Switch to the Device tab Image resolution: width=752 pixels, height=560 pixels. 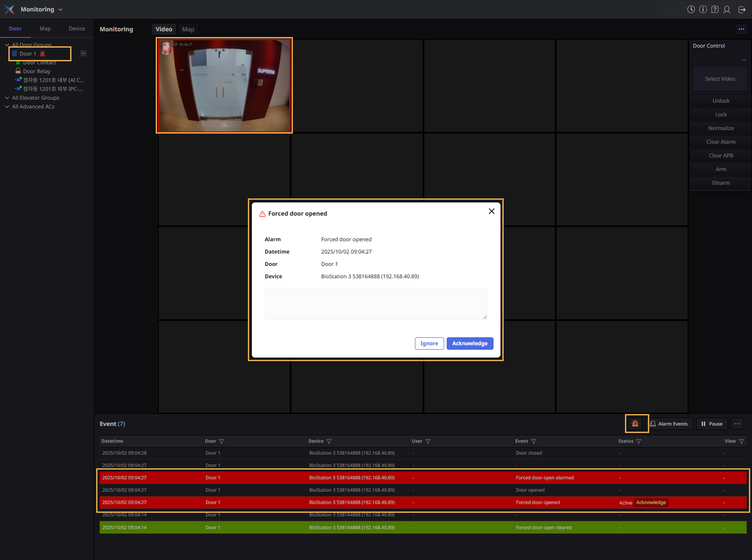coord(77,29)
